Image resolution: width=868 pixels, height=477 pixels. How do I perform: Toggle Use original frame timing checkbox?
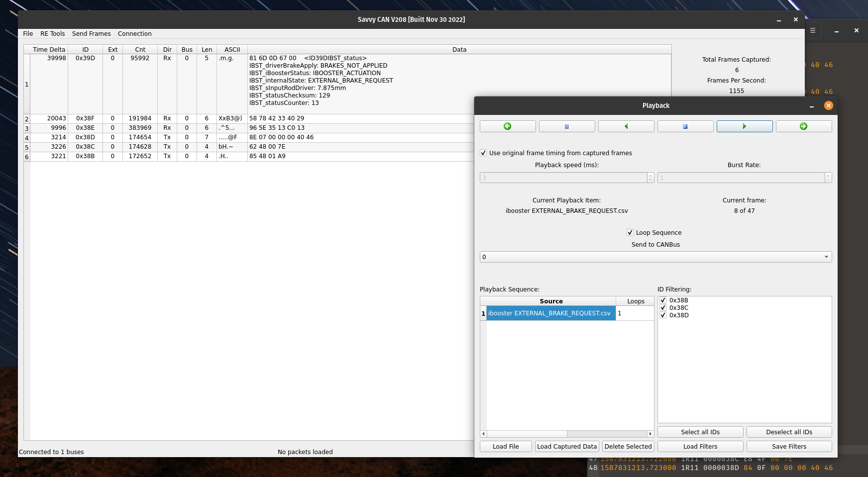[483, 153]
